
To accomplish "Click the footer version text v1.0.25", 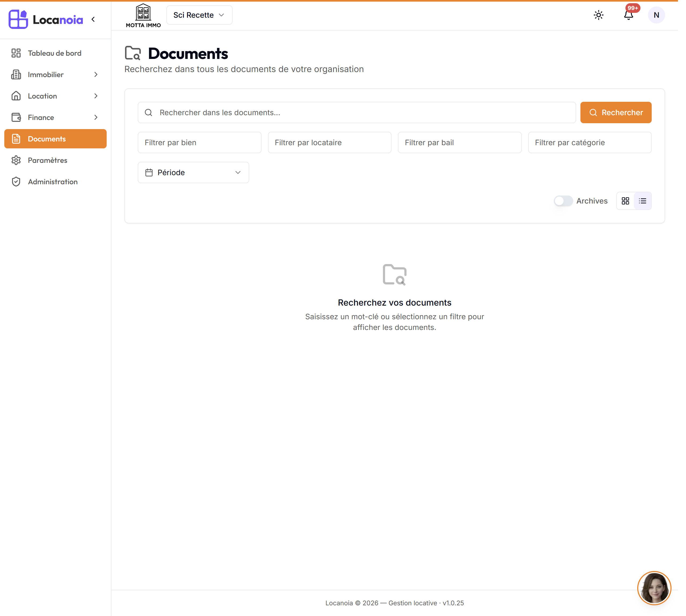I will pos(453,603).
